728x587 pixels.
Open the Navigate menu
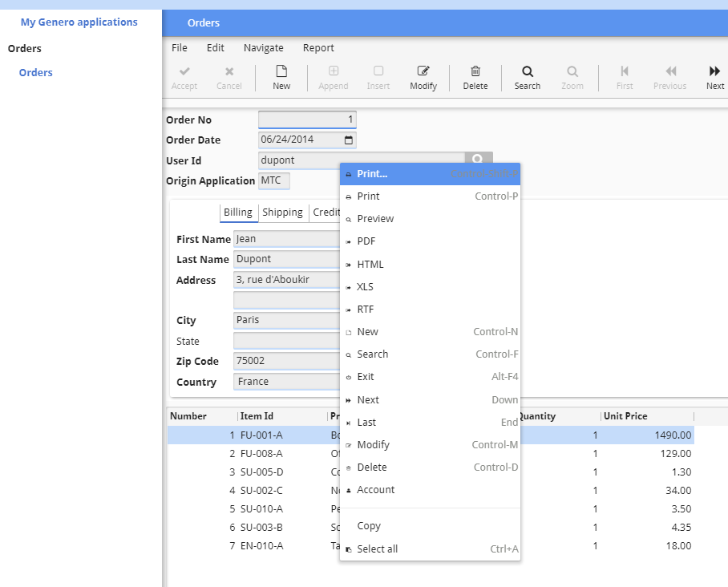(x=263, y=47)
